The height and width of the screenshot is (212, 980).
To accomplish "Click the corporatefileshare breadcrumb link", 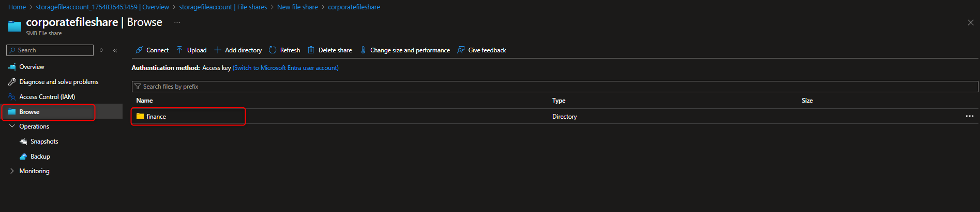I will (354, 7).
